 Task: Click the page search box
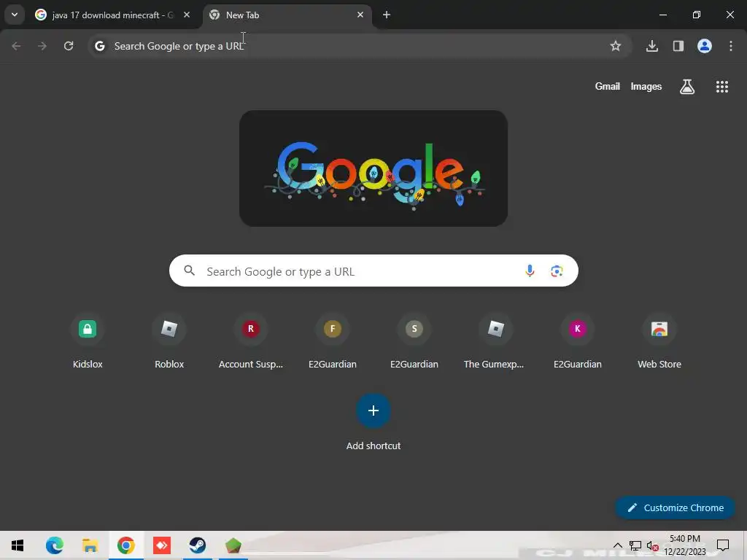(373, 271)
